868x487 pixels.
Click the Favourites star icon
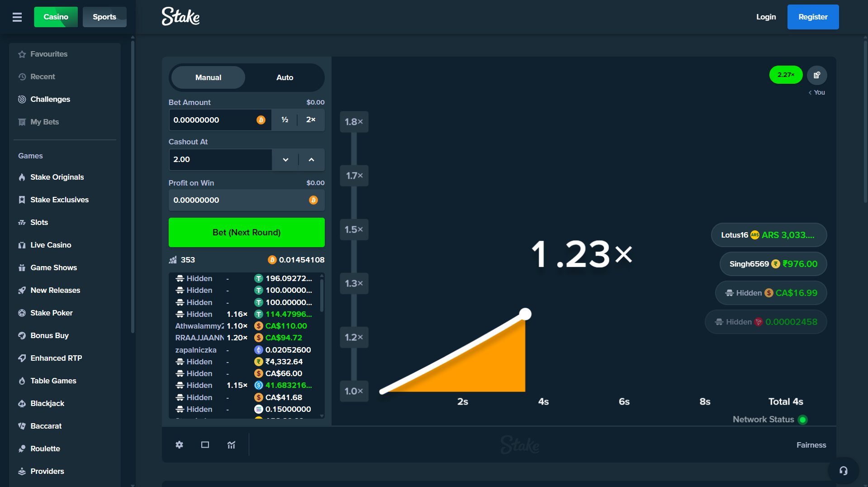coord(22,54)
